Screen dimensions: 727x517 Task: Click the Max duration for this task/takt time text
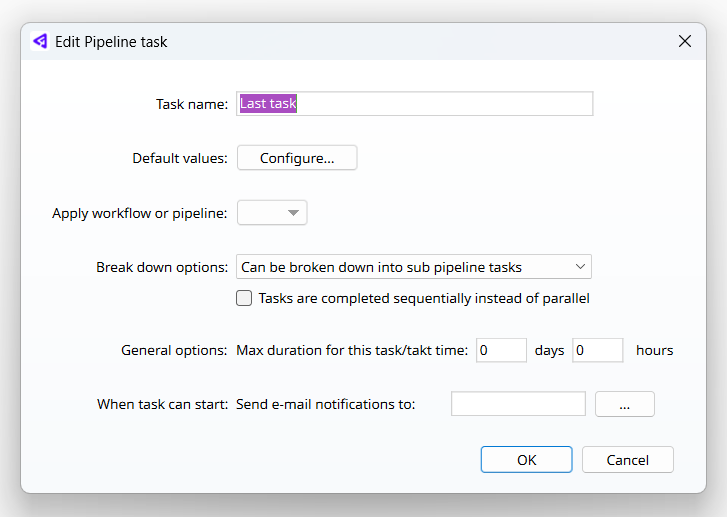click(x=352, y=350)
